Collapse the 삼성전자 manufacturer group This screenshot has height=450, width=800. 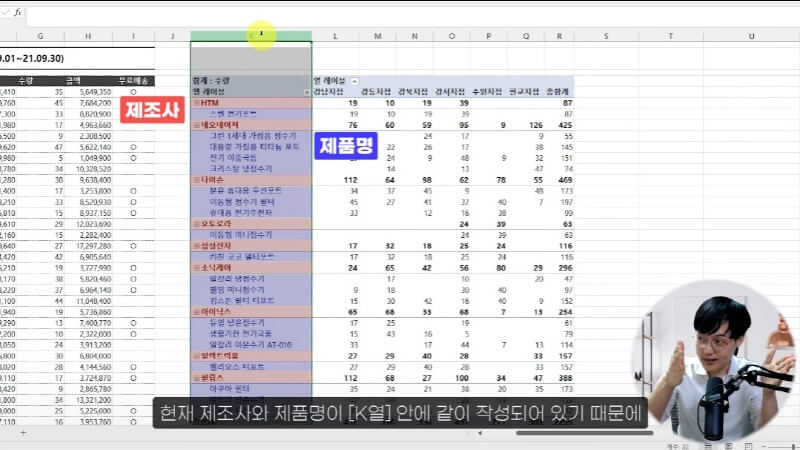point(196,246)
